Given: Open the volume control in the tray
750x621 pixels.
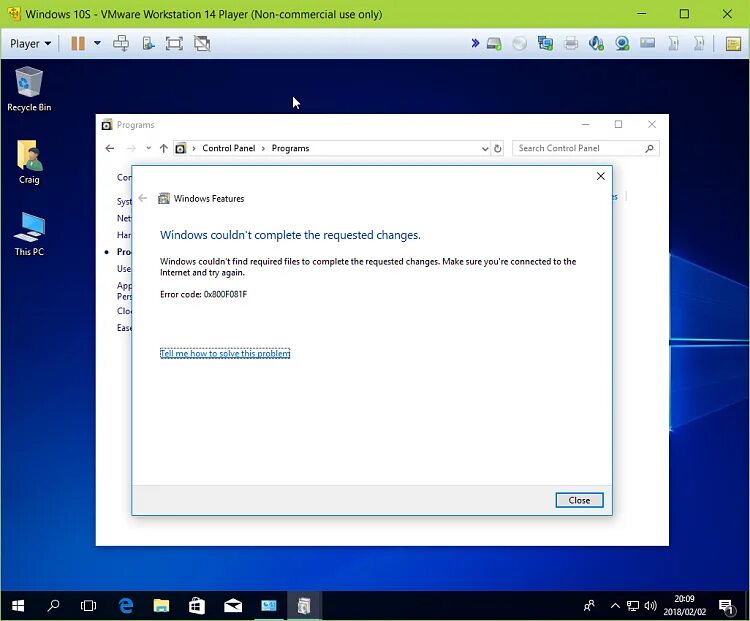Looking at the screenshot, I should pyautogui.click(x=650, y=606).
